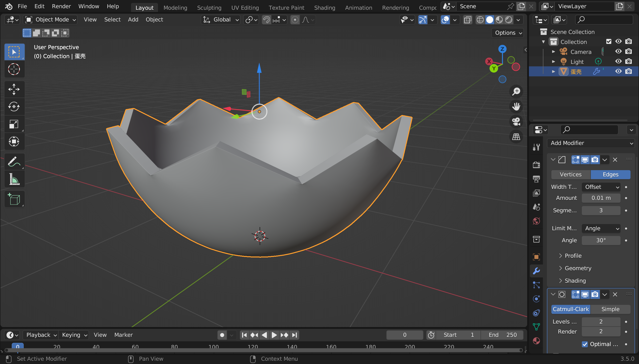The height and width of the screenshot is (364, 639).
Task: Switch to the Modeling workspace tab
Action: pyautogui.click(x=175, y=8)
